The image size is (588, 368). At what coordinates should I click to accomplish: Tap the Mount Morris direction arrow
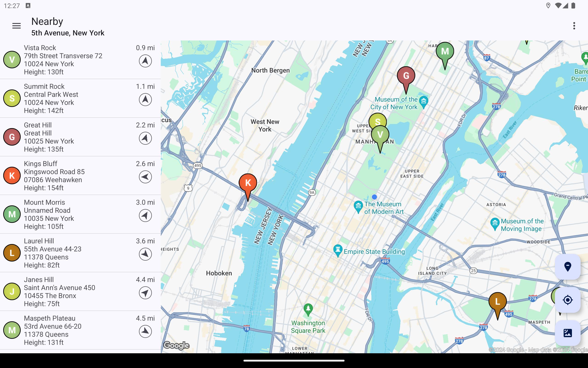pyautogui.click(x=145, y=216)
